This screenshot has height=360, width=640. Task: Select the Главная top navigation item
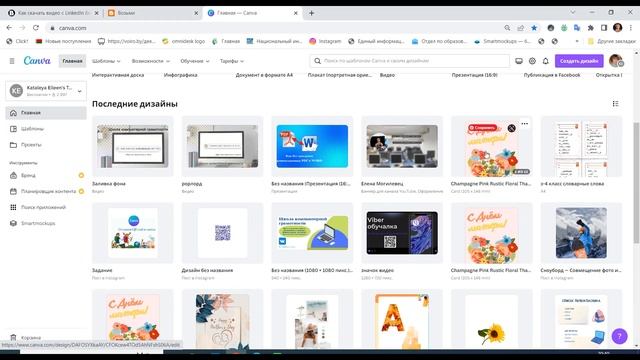tap(72, 61)
